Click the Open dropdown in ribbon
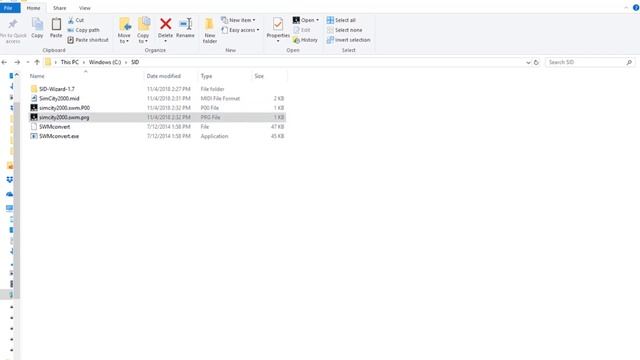Image resolution: width=640 pixels, height=360 pixels. pos(306,20)
